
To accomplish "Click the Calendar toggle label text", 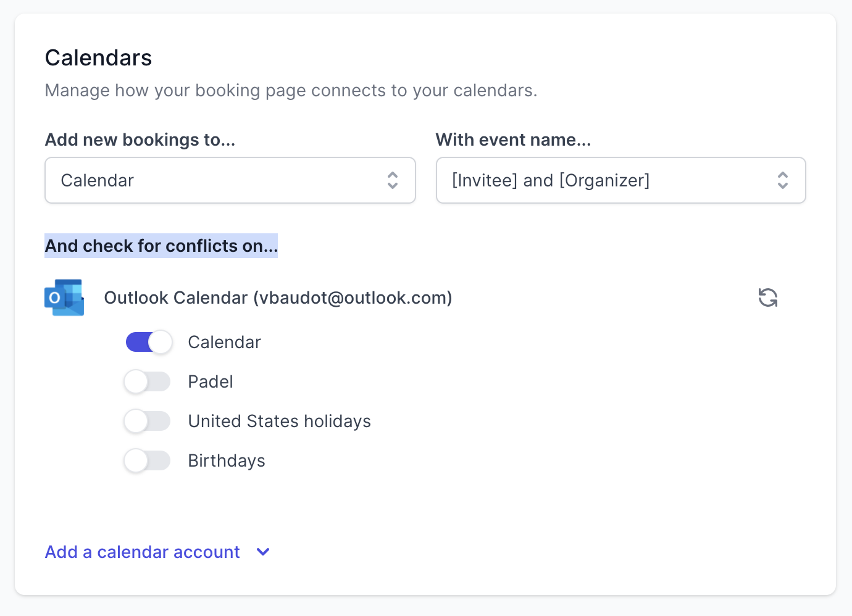I will point(225,342).
